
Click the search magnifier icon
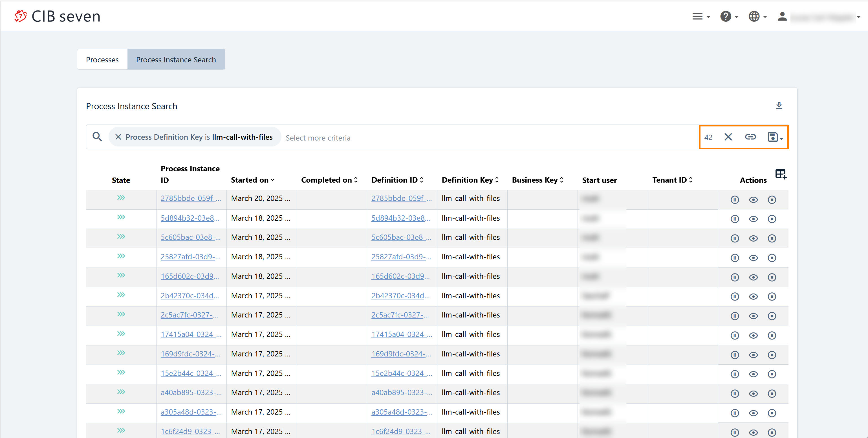coord(97,137)
